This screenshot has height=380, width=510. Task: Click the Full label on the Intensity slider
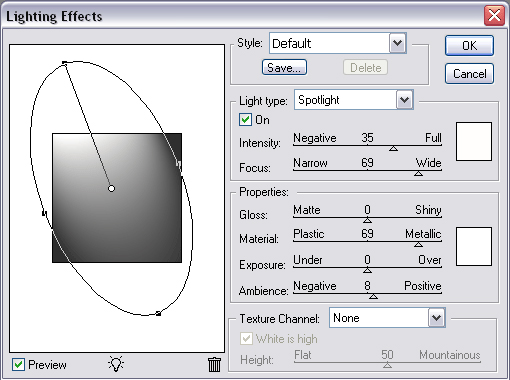click(433, 138)
